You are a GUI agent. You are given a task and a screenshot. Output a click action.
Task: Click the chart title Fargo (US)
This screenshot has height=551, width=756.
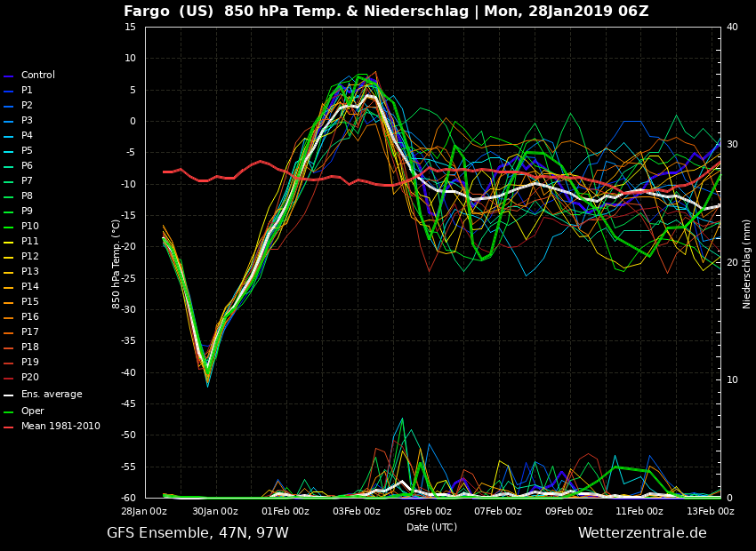click(x=168, y=11)
